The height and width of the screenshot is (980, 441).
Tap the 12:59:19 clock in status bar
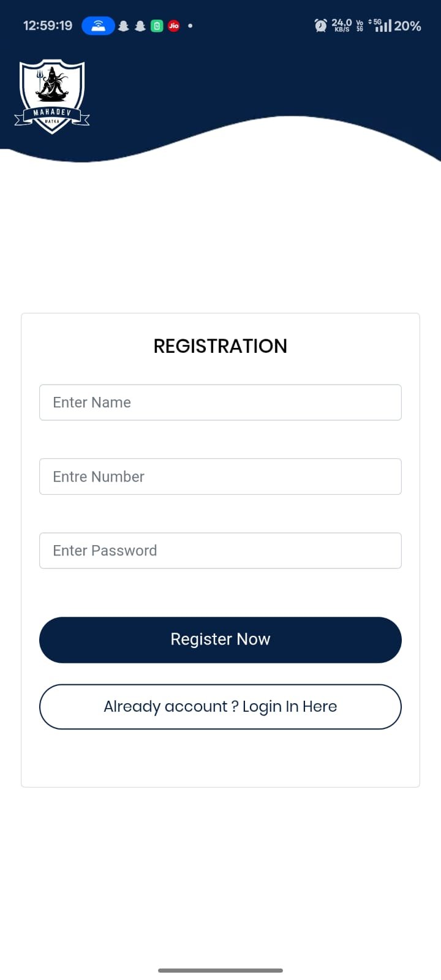click(x=48, y=26)
